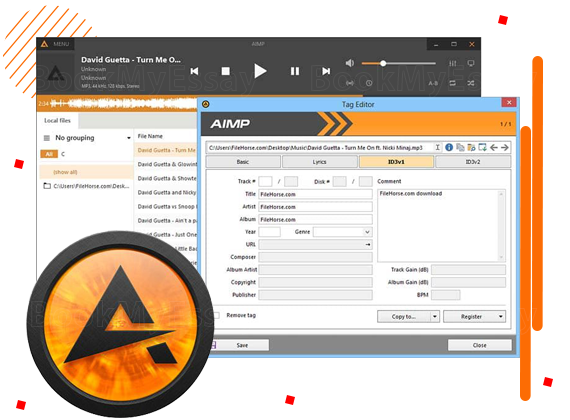Switch to the ID3v1 tab
Image resolution: width=570 pixels, height=420 pixels.
coord(396,162)
